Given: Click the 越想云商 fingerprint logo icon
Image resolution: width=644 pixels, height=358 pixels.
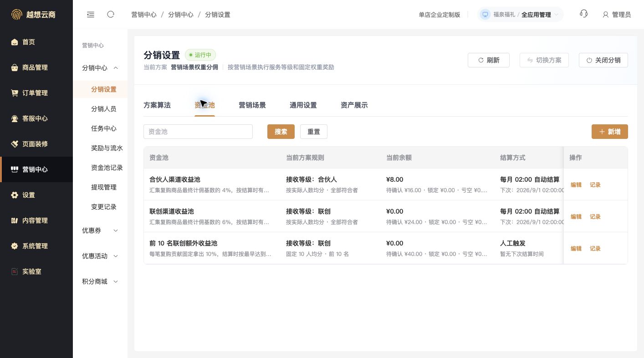Looking at the screenshot, I should (x=16, y=15).
